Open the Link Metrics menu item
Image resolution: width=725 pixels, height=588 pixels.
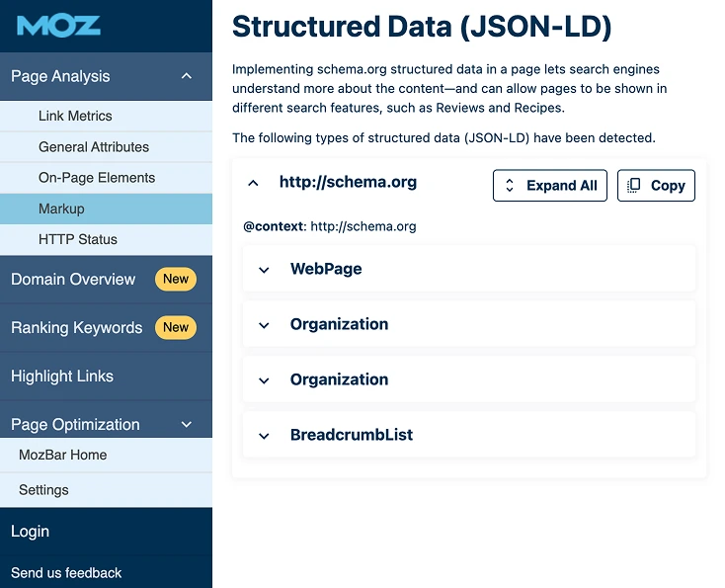[75, 116]
